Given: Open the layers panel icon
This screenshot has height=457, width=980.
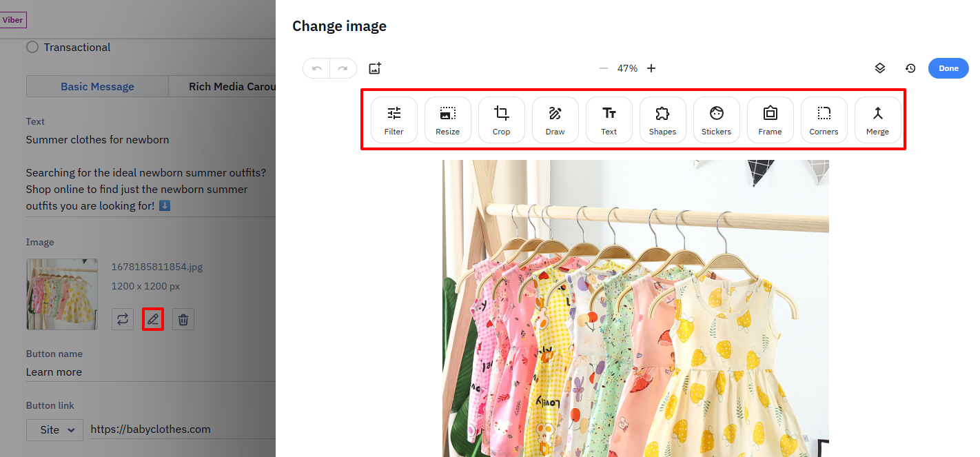Looking at the screenshot, I should coord(880,68).
